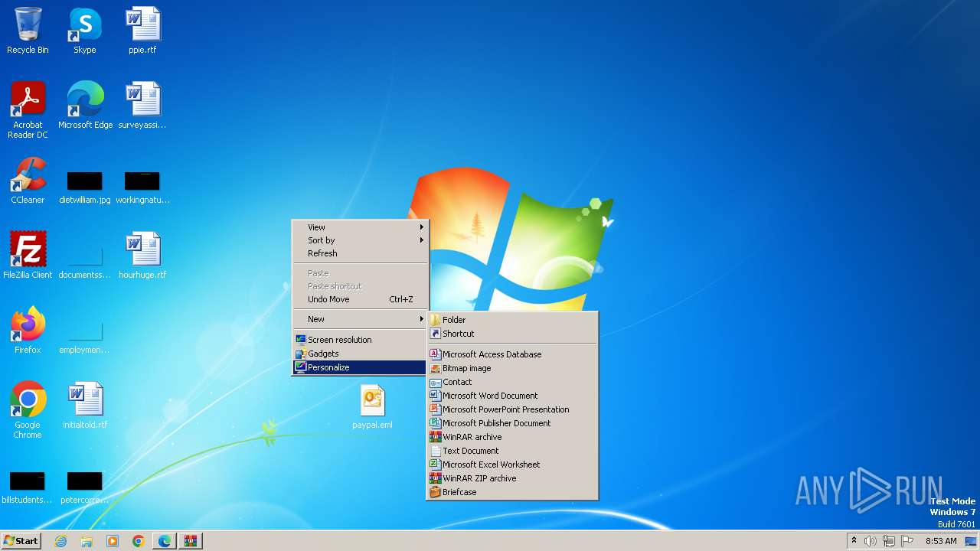Expand the Sort by submenu

[360, 240]
